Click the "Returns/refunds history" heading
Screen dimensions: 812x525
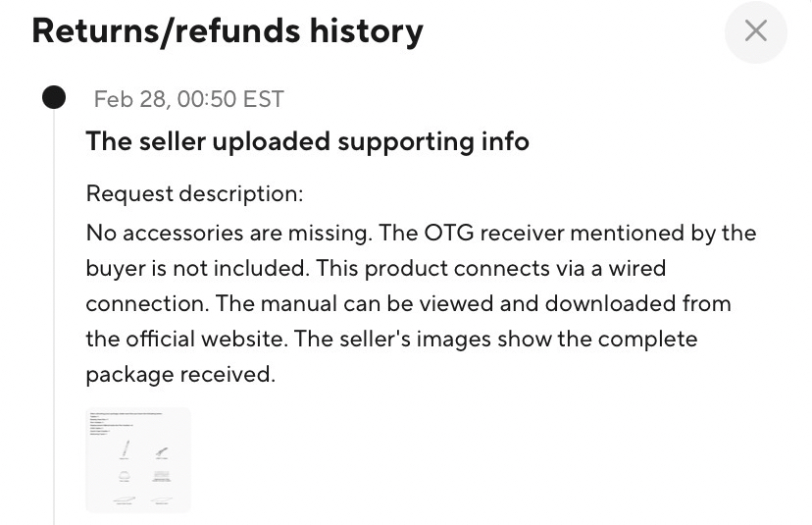(228, 31)
